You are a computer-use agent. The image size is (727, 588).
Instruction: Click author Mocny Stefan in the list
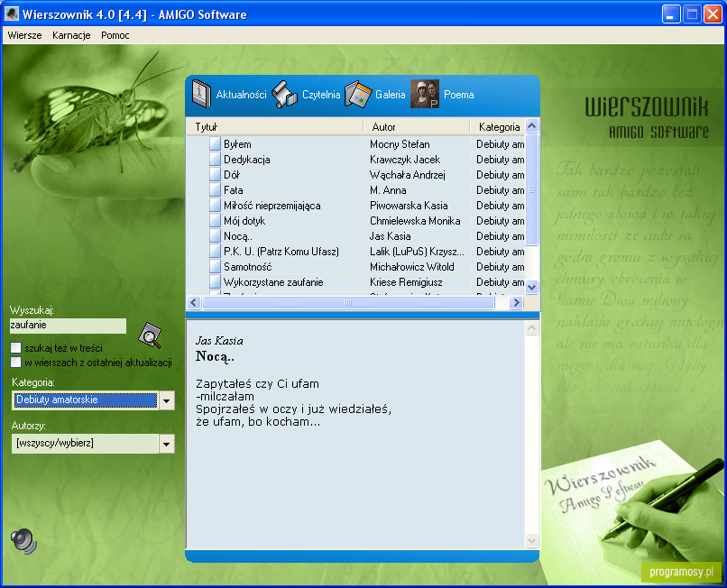[400, 144]
